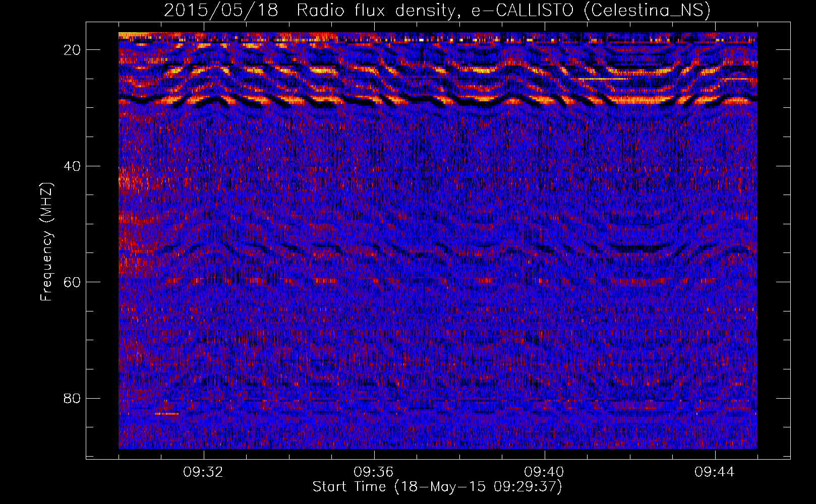
Task: Click the 09:44 time tick label
Action: (715, 472)
